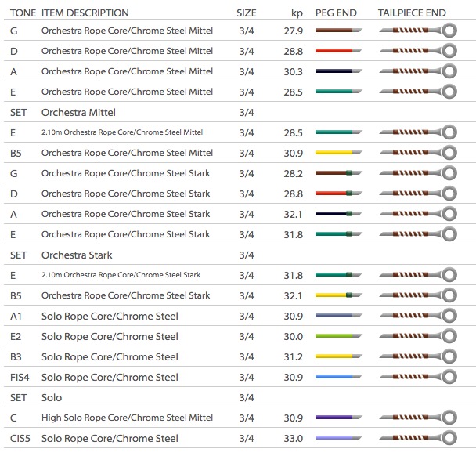
Task: Click the red peg end of D Stark string
Action: click(x=338, y=194)
